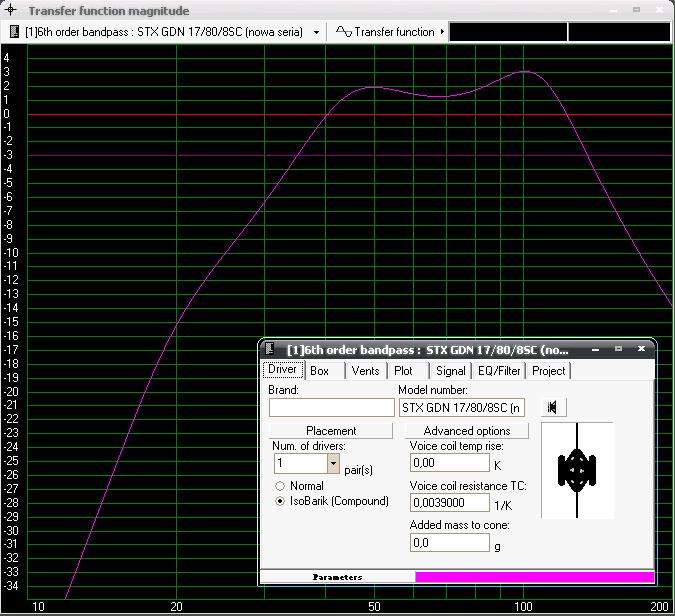Click the magenta color bar in dialog
This screenshot has height=616, width=675.
tap(534, 577)
